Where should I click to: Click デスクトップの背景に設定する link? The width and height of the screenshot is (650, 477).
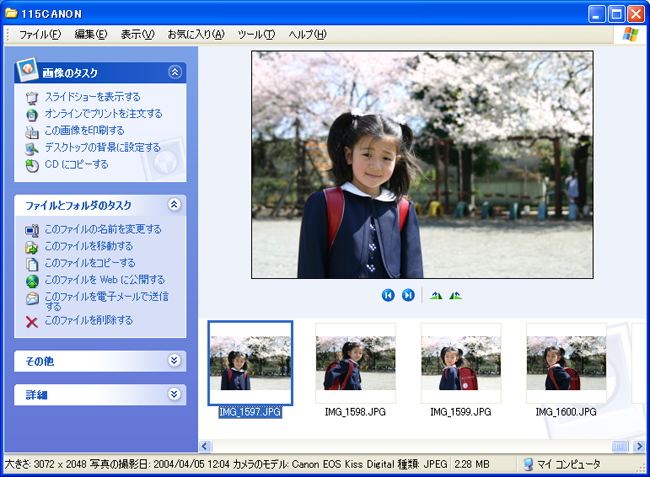(102, 148)
